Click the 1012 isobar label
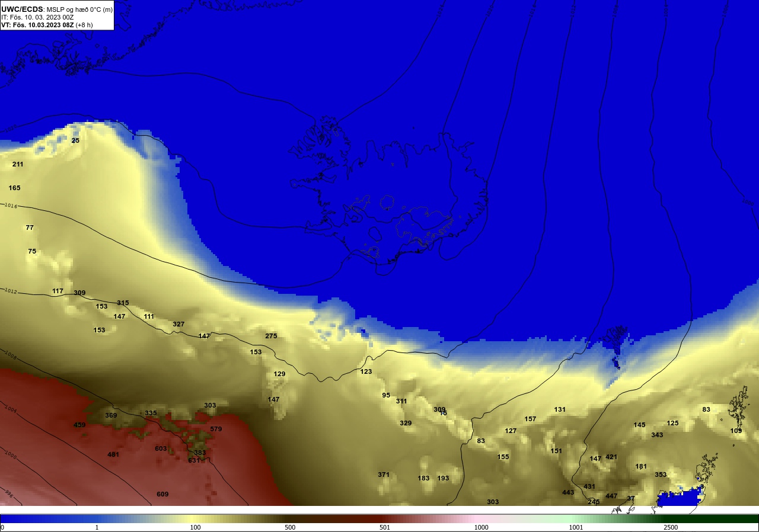 (x=11, y=291)
